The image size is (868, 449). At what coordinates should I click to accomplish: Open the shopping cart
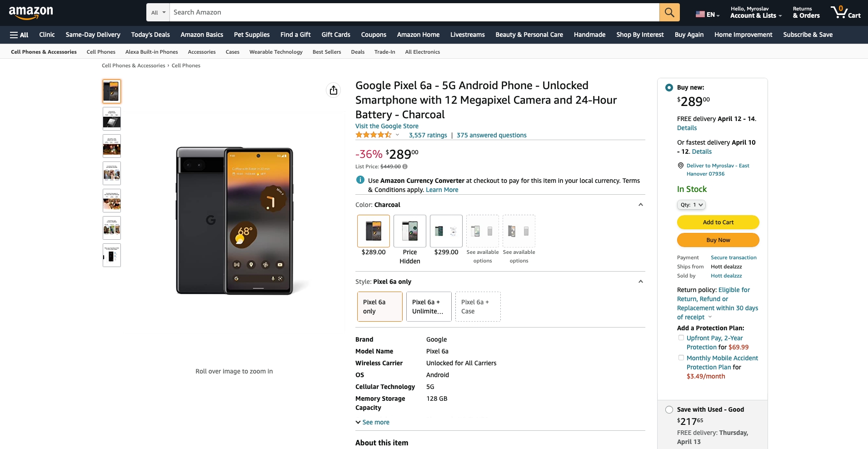point(845,12)
